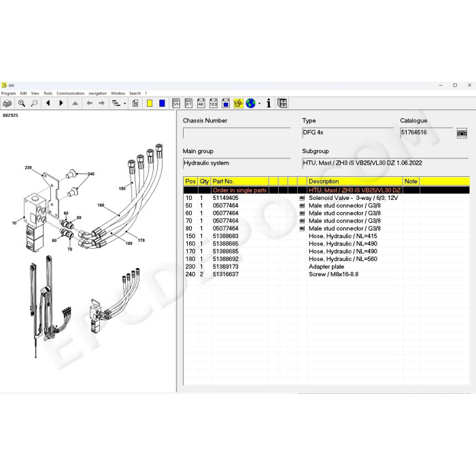The image size is (476, 476).
Task: Open the dropdown arrow beside the tree icon
Action: (x=124, y=104)
